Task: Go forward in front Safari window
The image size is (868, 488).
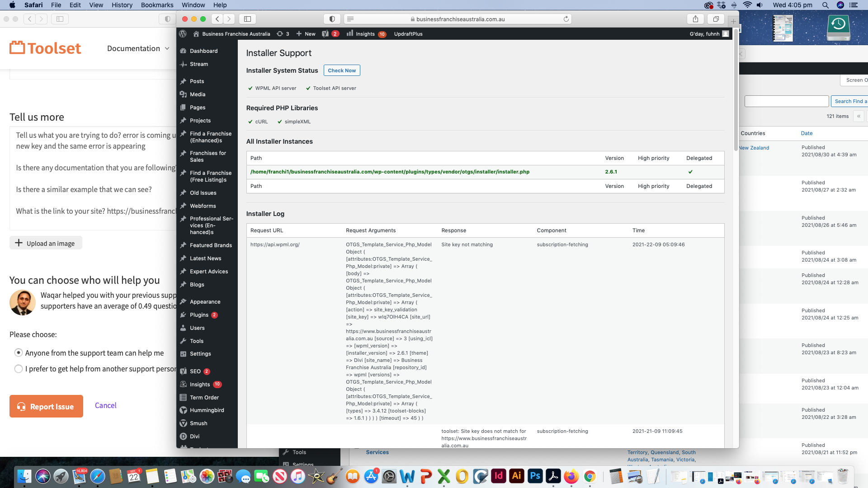Action: [x=229, y=19]
